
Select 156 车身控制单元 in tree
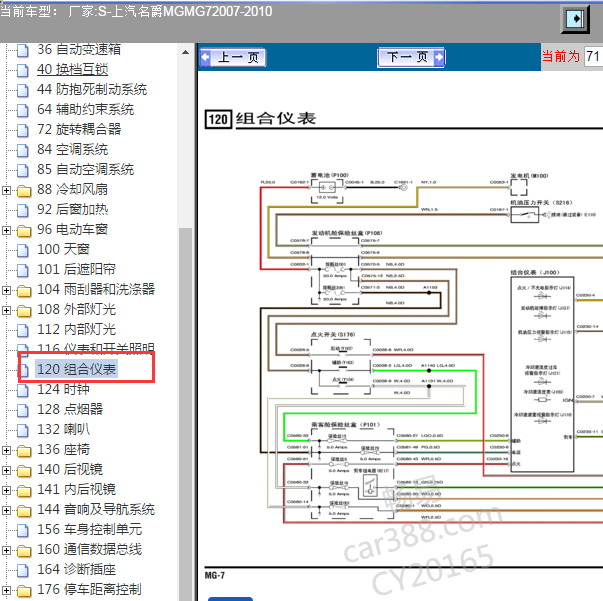[x=89, y=529]
